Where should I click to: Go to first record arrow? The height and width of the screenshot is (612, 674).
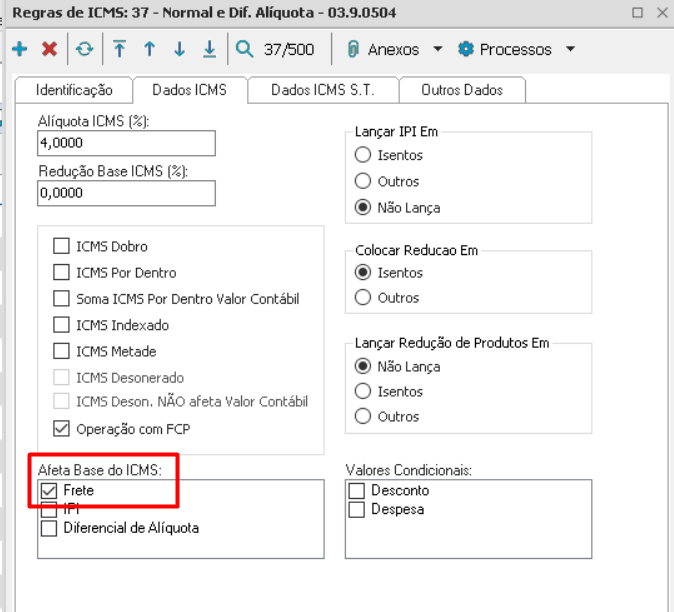[x=119, y=49]
